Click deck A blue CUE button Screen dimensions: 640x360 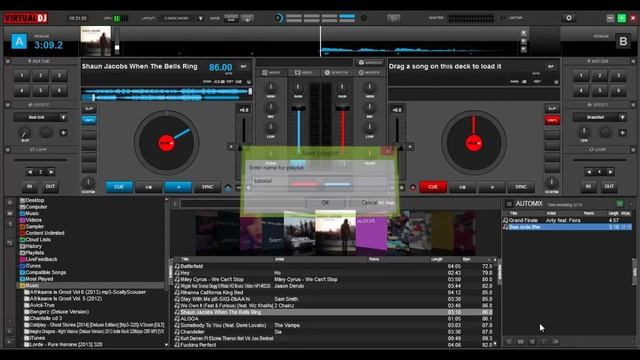coord(119,187)
